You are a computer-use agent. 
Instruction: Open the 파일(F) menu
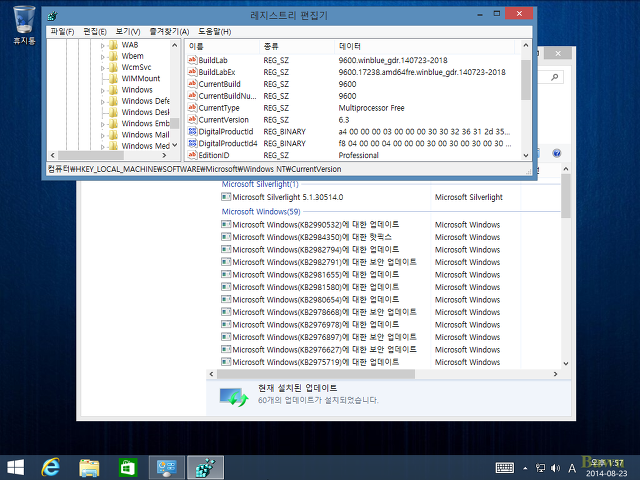pyautogui.click(x=62, y=31)
